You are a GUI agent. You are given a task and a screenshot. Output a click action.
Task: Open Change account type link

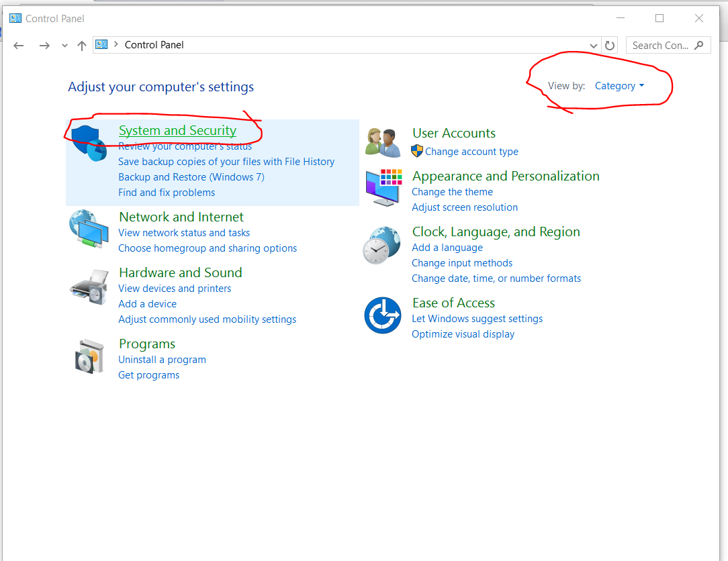[x=471, y=152]
